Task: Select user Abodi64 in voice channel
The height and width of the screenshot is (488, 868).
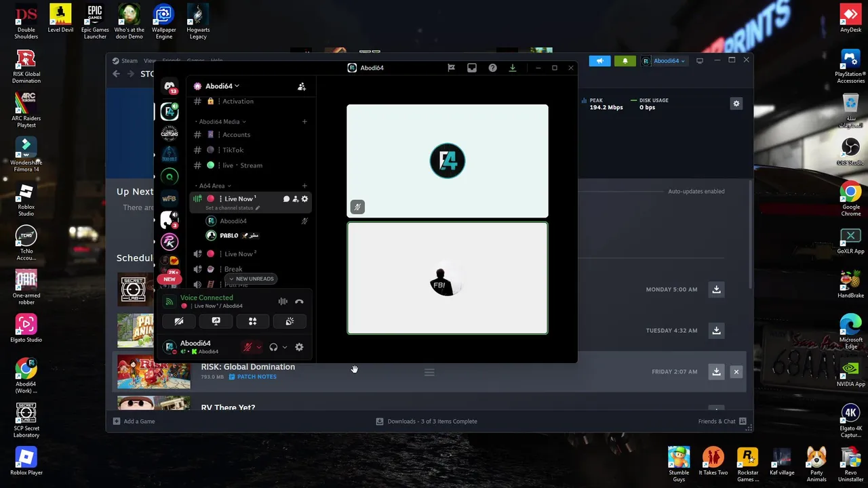Action: (x=257, y=221)
